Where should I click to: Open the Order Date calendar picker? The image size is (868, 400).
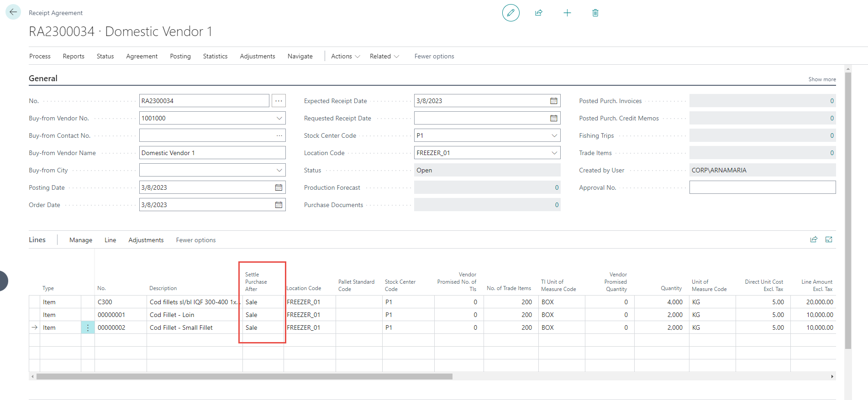tap(279, 205)
